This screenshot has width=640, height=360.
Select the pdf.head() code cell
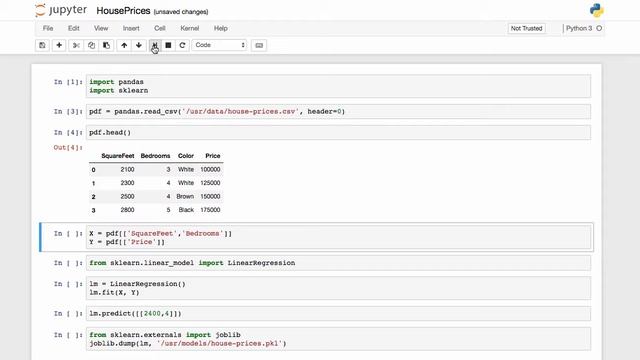(x=338, y=132)
